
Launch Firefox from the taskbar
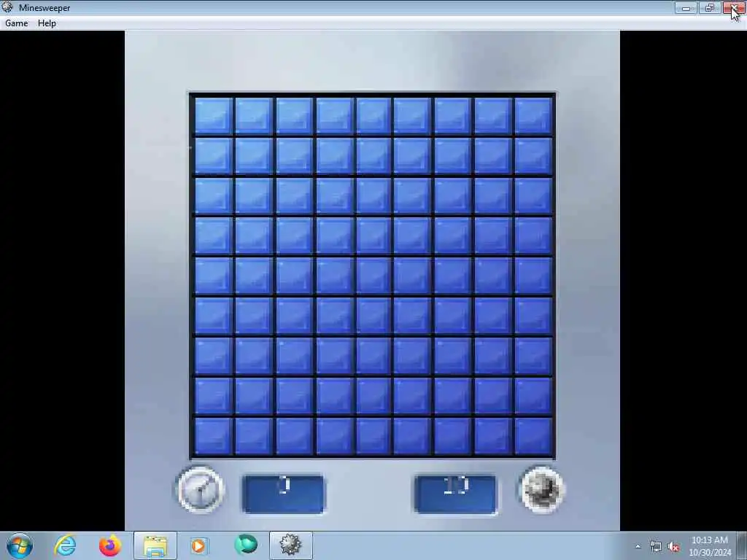point(110,545)
